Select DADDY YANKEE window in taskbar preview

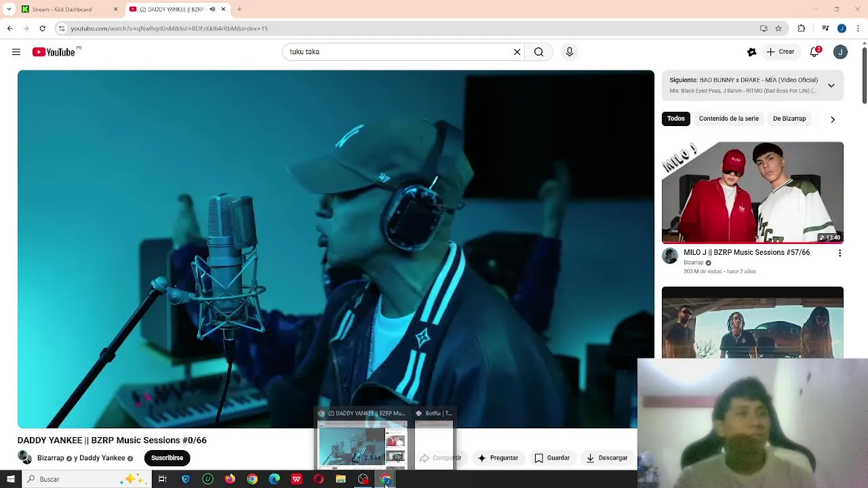(362, 438)
